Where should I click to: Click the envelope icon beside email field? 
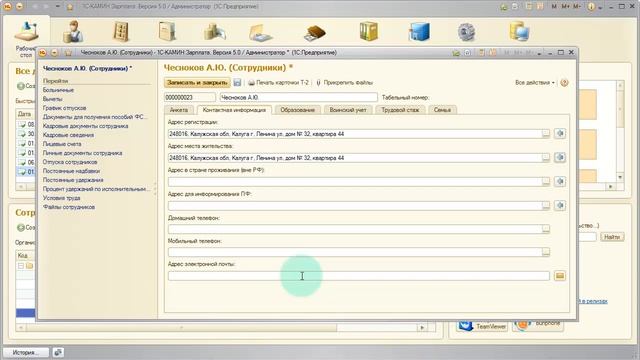point(560,276)
